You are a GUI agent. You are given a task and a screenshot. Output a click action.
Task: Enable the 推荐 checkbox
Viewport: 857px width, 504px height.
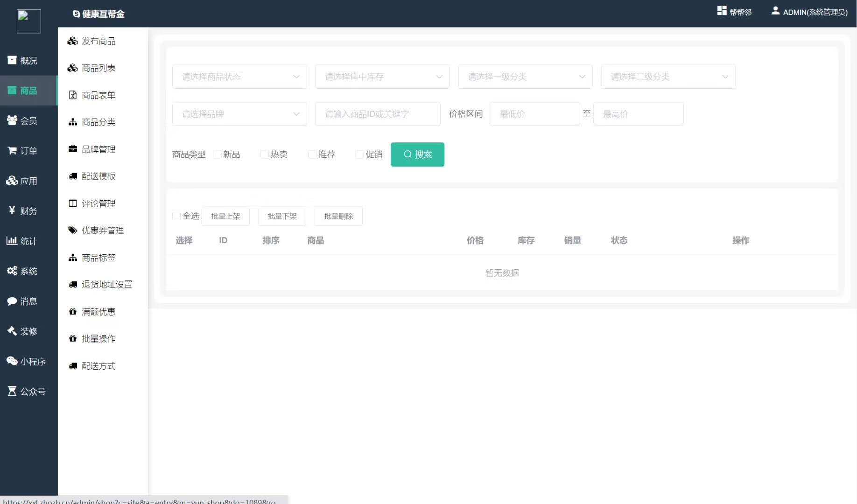click(x=312, y=154)
